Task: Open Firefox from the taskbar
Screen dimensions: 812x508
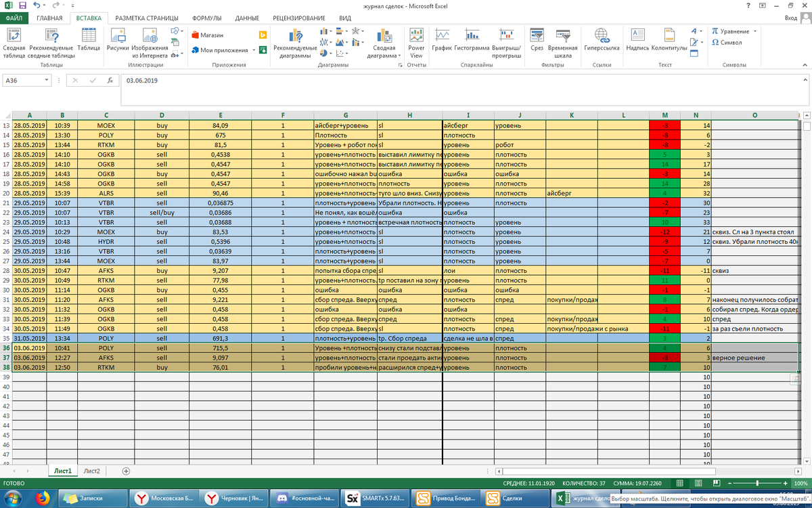Action: 43,499
